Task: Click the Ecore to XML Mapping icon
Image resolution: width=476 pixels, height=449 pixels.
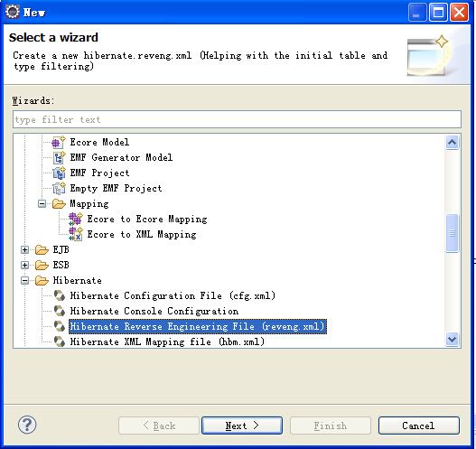Action: point(76,234)
